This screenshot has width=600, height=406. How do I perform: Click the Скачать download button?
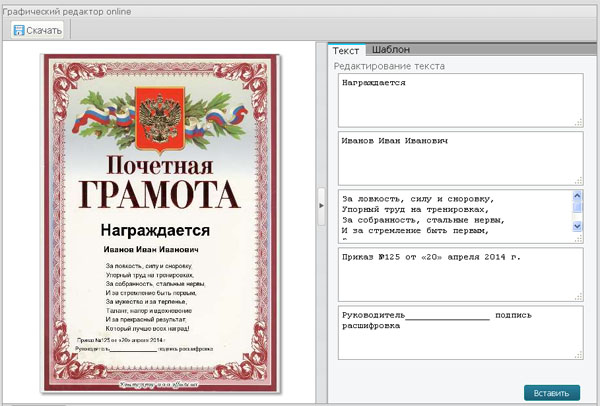[x=37, y=30]
